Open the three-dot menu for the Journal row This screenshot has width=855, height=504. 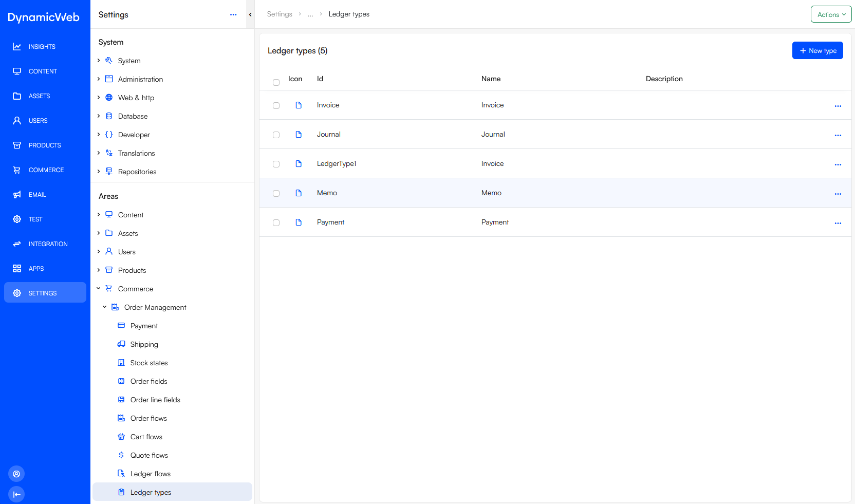click(x=838, y=135)
